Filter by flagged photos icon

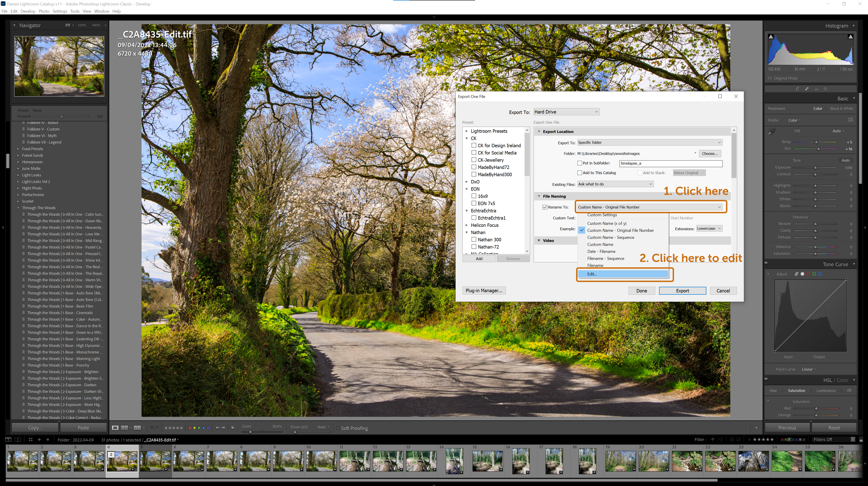[712, 439]
